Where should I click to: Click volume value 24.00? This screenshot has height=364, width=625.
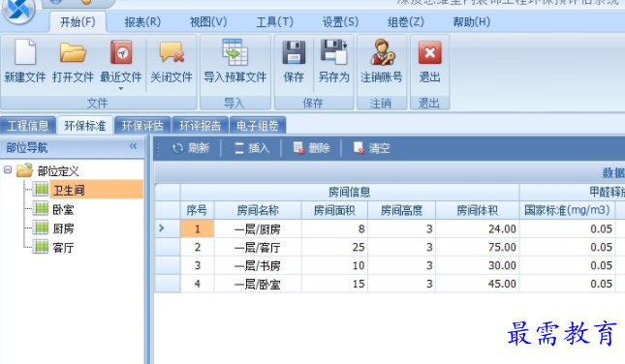point(477,229)
